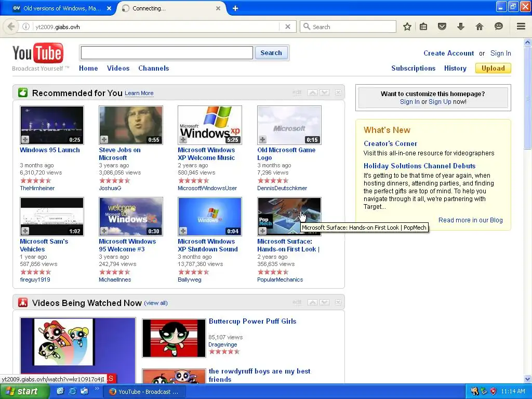Add Windows 95 Launch to queue plus icon

tap(25, 139)
